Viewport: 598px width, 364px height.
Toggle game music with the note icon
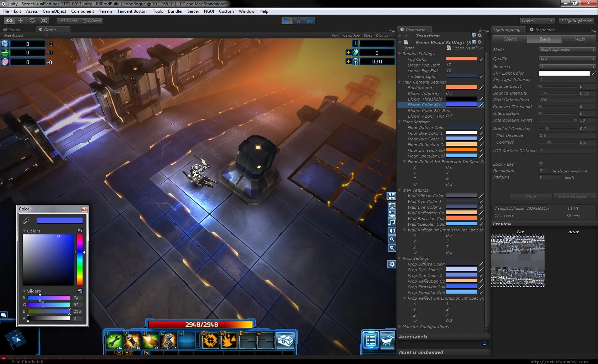tap(392, 222)
